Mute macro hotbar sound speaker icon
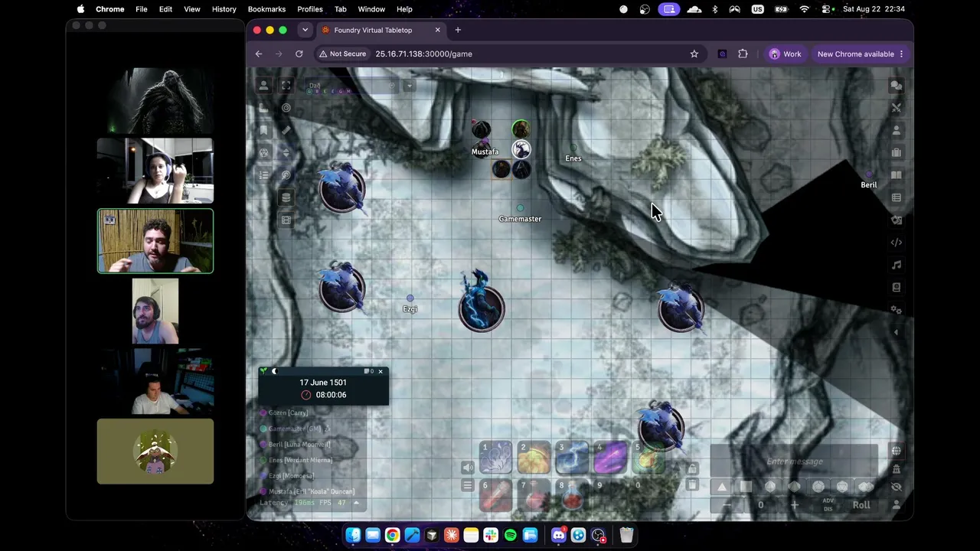The width and height of the screenshot is (980, 551). pyautogui.click(x=468, y=468)
